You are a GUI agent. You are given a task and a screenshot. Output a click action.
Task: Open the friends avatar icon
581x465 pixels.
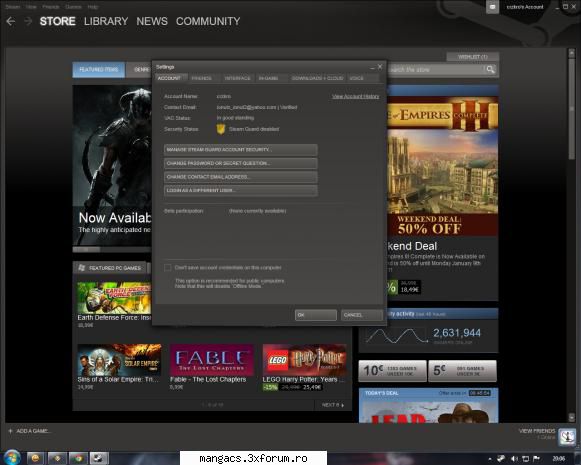567,436
